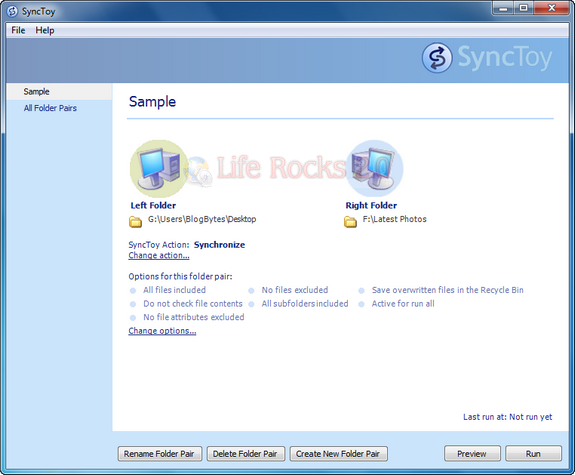The height and width of the screenshot is (475, 575).
Task: Click the 'Last run at: Not run yet' status
Action: click(x=508, y=417)
